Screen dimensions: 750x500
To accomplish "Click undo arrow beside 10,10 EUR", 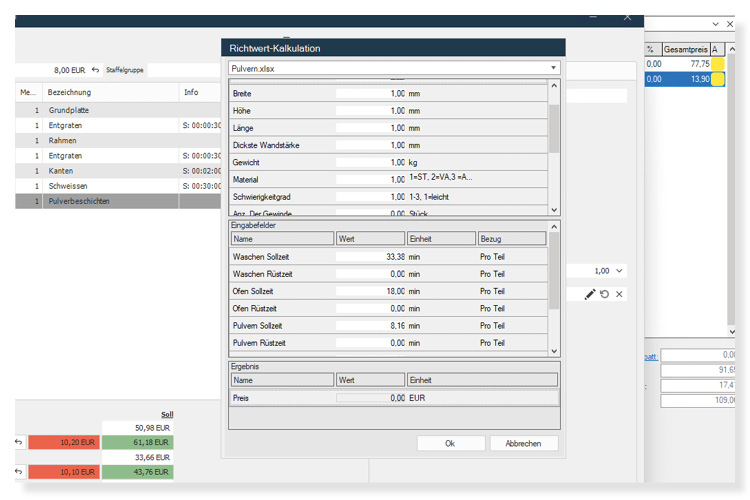I will point(19,472).
